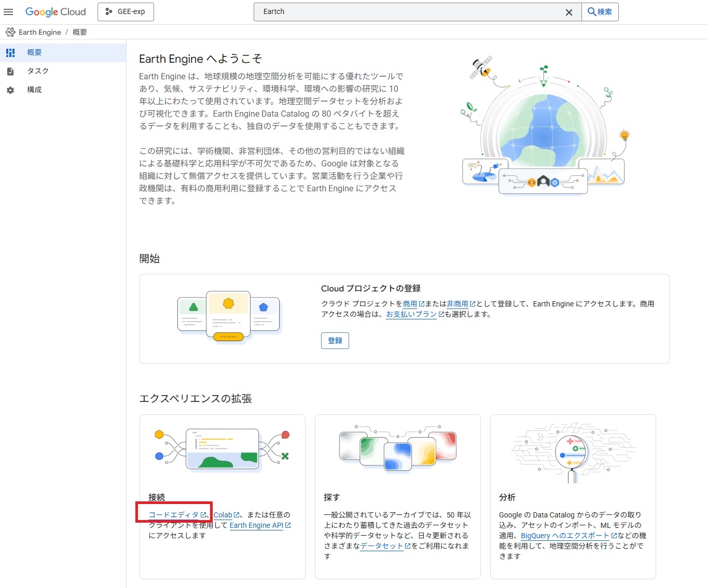Click external-link icon next to お支払いプラン

pos(441,314)
